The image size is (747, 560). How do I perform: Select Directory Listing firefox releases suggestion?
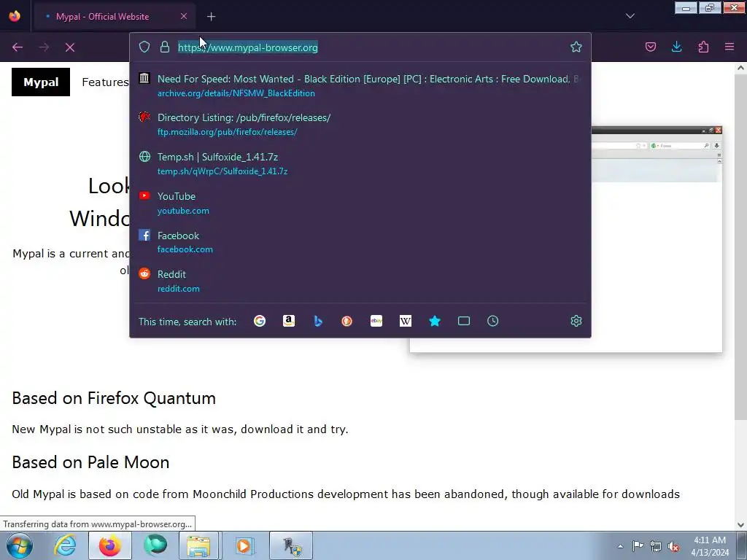[x=360, y=124]
